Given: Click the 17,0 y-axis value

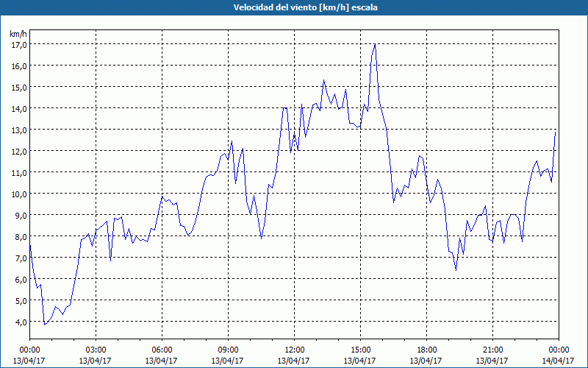Looking at the screenshot, I should (19, 44).
